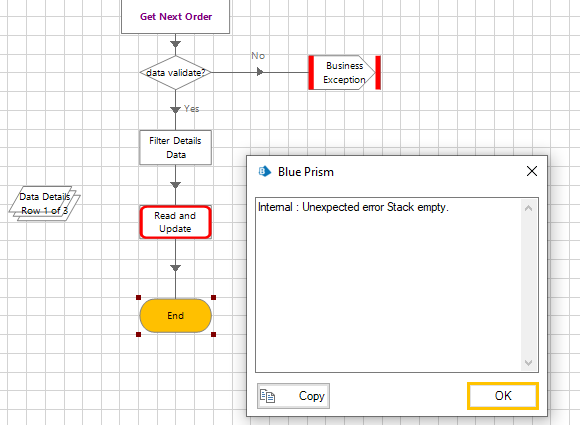Click OK in the Blue Prism dialog

[503, 396]
